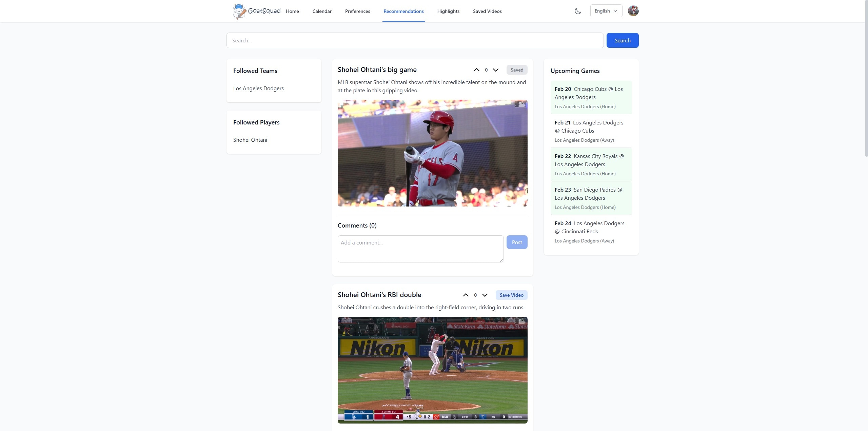Toggle dark mode moon icon
The width and height of the screenshot is (868, 431).
(x=578, y=11)
